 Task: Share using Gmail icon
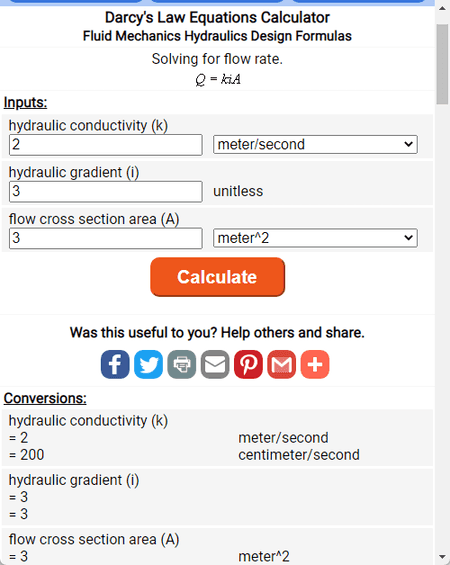[x=282, y=364]
